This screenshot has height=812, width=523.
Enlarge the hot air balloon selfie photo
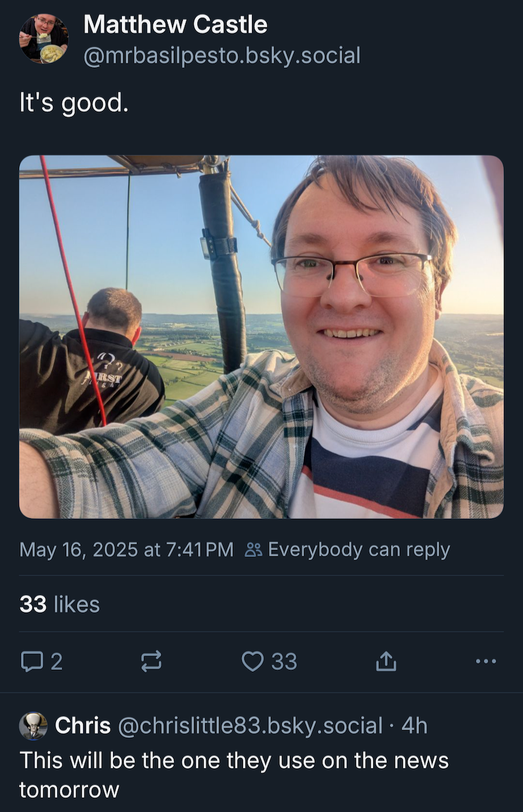click(261, 337)
